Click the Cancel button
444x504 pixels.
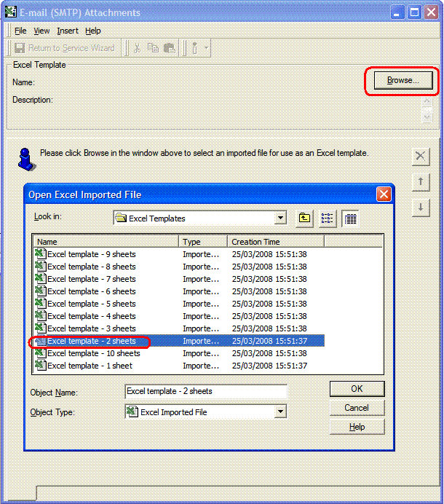tap(357, 408)
